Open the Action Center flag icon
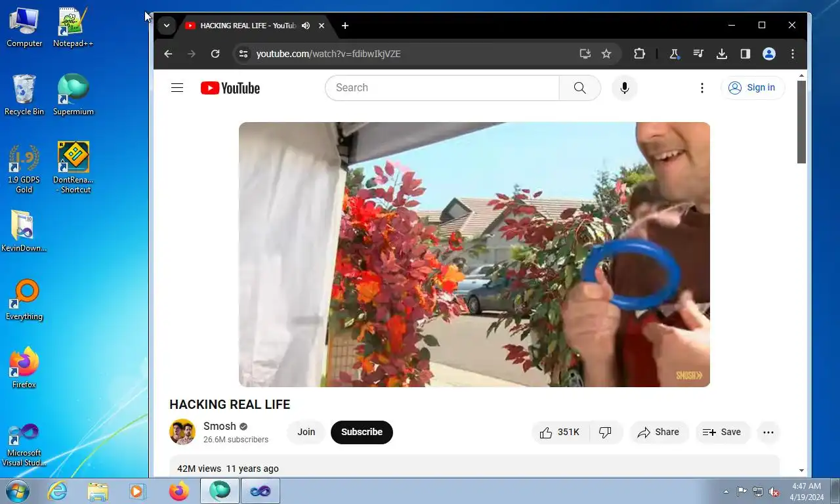The height and width of the screenshot is (504, 840). tap(742, 492)
